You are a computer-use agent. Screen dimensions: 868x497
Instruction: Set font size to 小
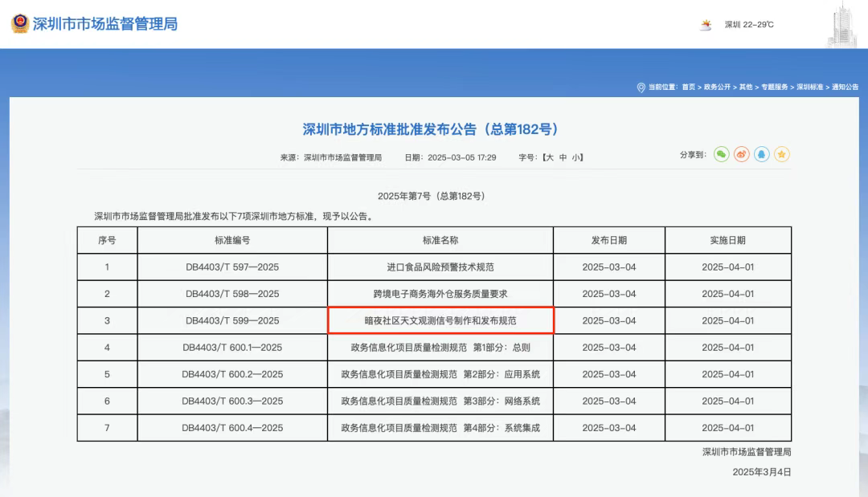576,157
